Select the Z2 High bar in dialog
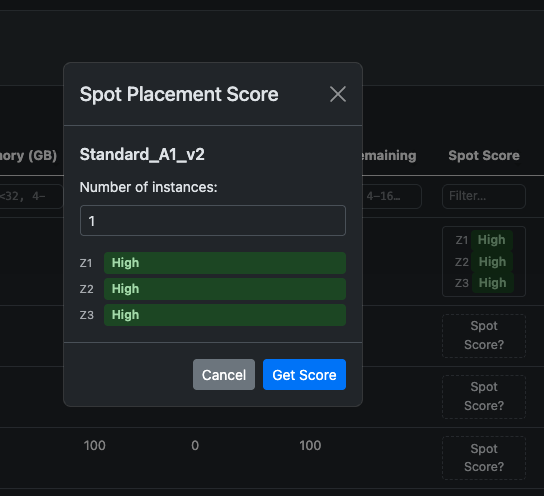The width and height of the screenshot is (544, 496). pos(225,289)
